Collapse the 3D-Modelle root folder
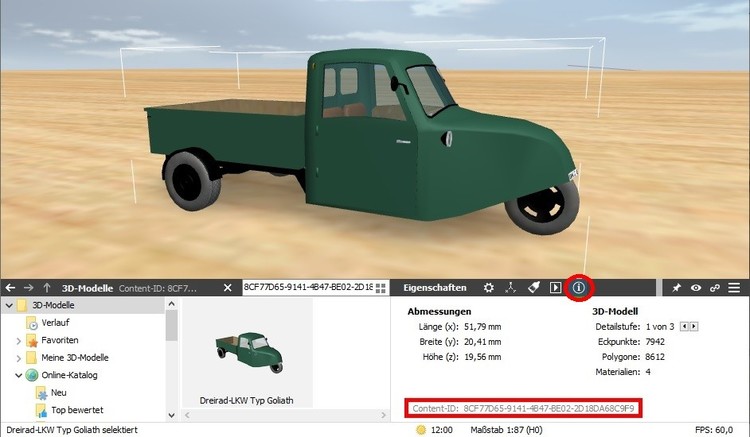Image resolution: width=750 pixels, height=437 pixels. (x=9, y=305)
